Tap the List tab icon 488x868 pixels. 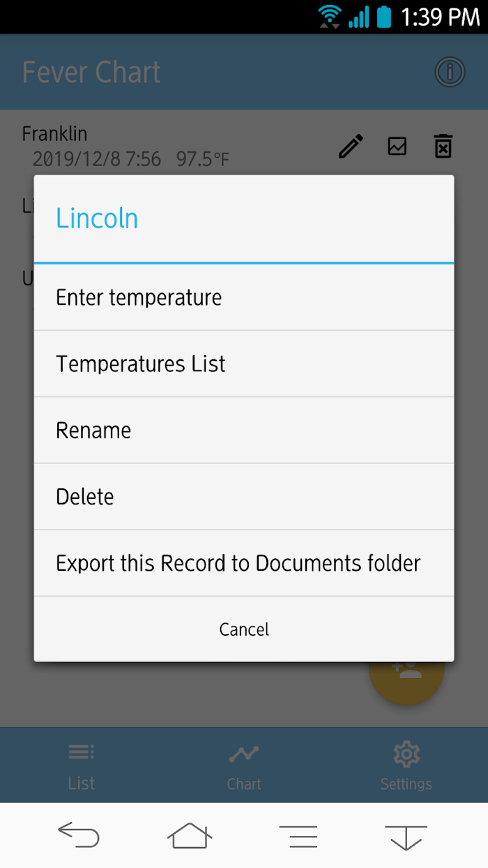point(82,752)
